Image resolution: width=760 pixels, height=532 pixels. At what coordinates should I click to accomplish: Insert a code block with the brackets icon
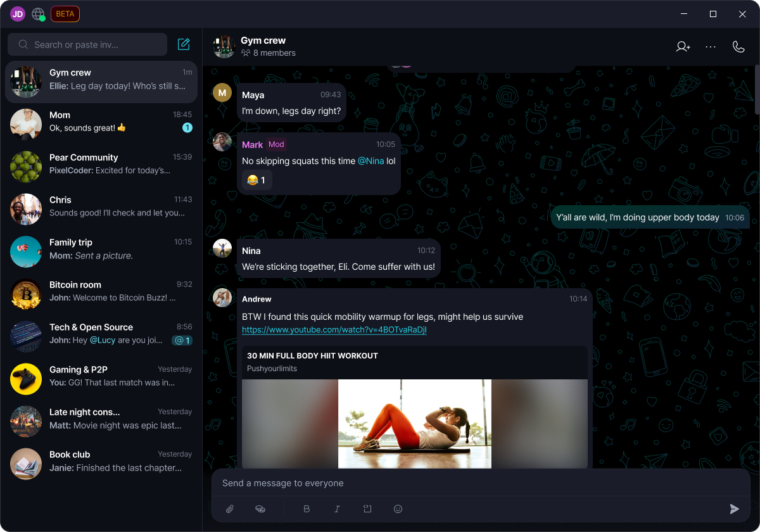pos(367,509)
